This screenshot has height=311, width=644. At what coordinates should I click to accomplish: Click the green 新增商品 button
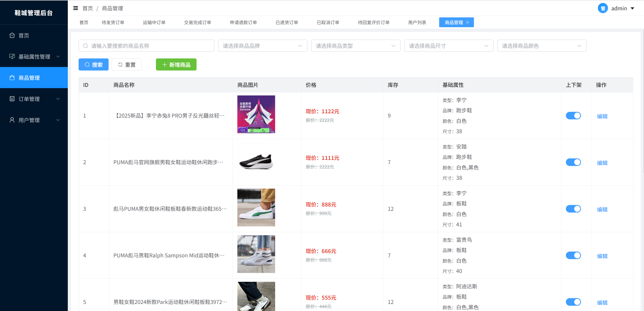coord(176,65)
